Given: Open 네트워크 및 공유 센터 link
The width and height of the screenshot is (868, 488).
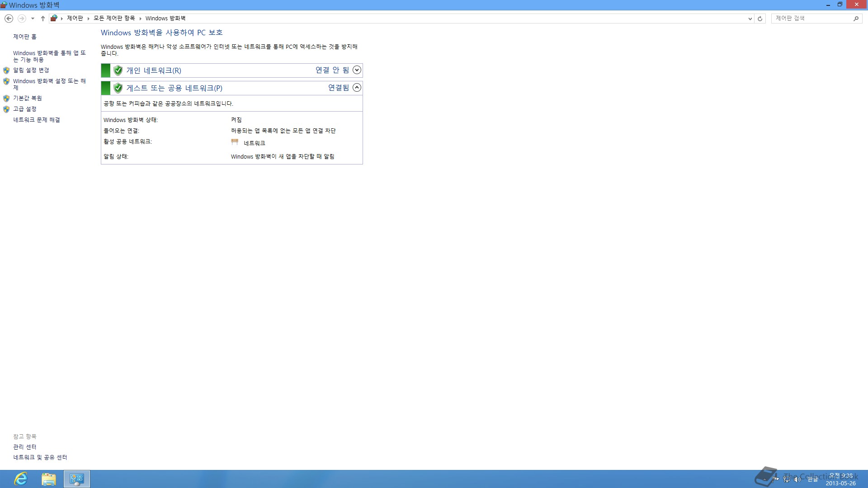Looking at the screenshot, I should 40,457.
